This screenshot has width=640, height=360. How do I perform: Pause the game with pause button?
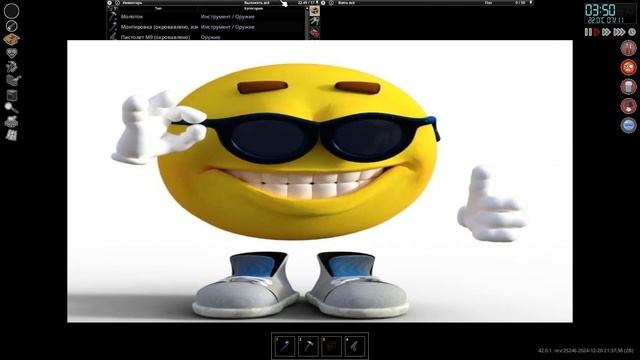[x=588, y=32]
